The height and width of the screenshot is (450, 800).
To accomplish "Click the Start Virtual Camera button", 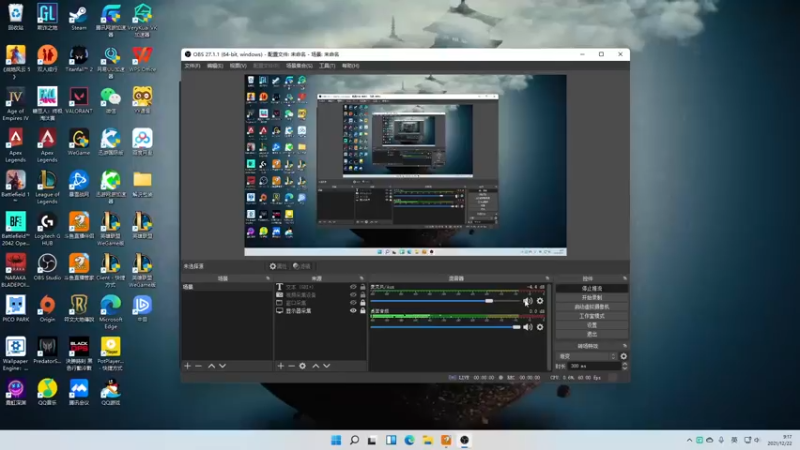I will [x=592, y=307].
